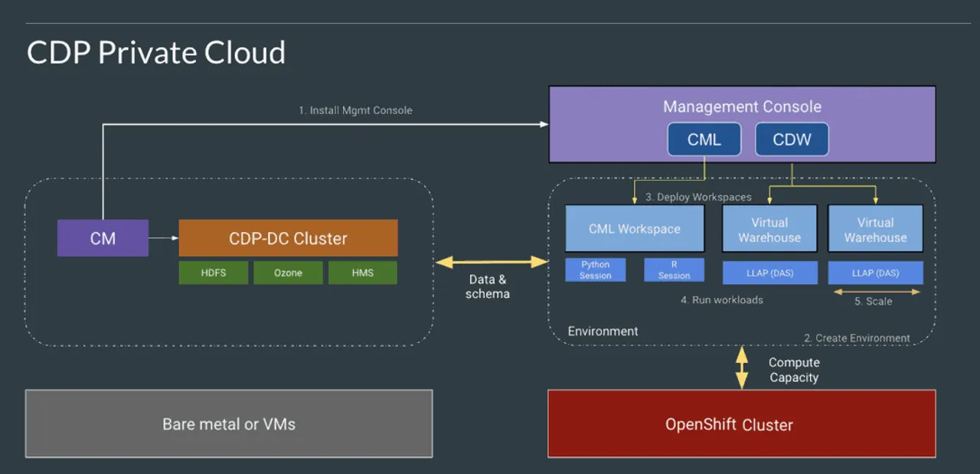Screen dimensions: 980x474
Task: Select the HDFS green box
Action: point(213,273)
